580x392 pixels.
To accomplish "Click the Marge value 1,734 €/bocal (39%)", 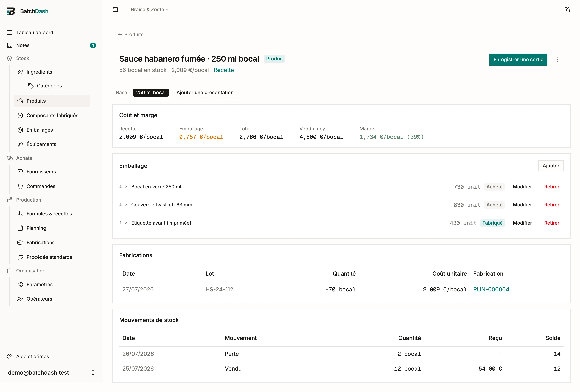I will coord(391,137).
